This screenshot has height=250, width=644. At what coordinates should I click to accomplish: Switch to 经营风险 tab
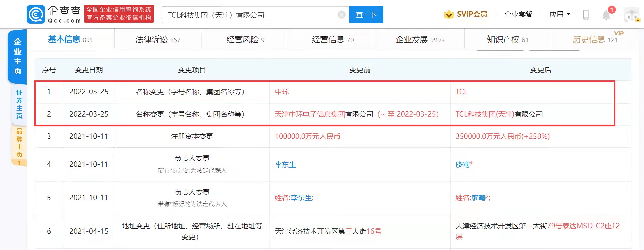pyautogui.click(x=245, y=39)
